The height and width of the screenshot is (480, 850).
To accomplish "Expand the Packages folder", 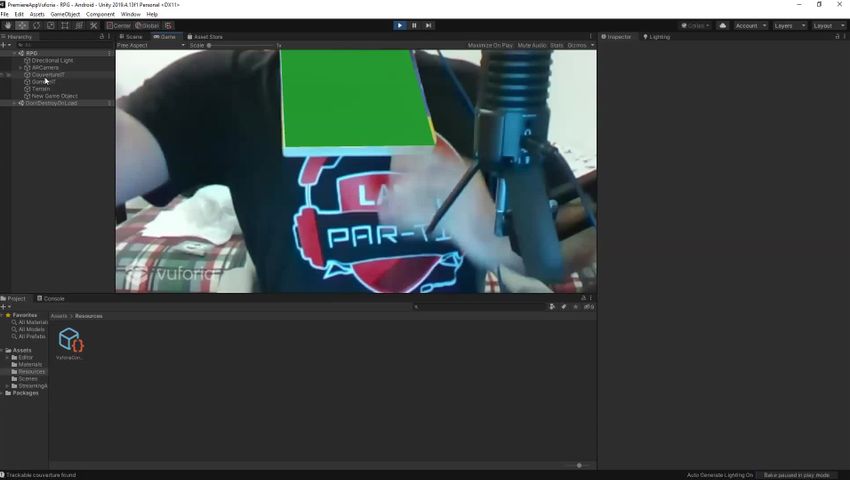I will pos(2,393).
